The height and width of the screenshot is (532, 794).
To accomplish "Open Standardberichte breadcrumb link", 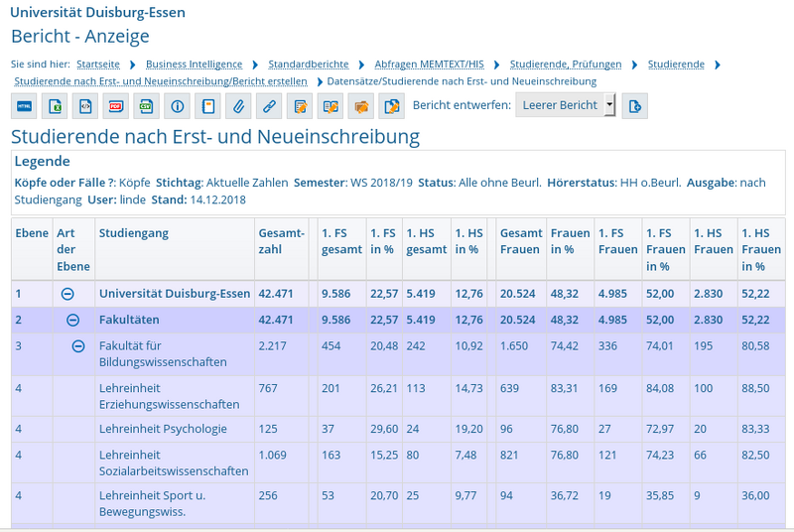I will [309, 65].
